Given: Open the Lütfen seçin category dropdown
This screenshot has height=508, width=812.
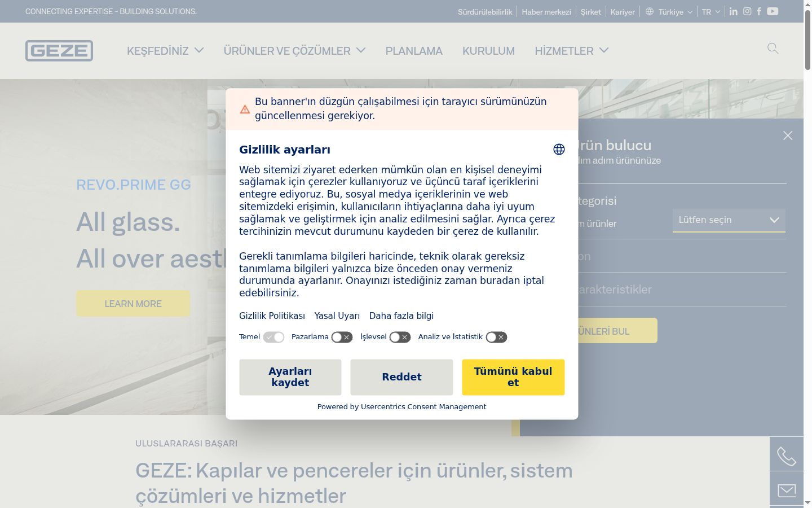Looking at the screenshot, I should point(729,220).
